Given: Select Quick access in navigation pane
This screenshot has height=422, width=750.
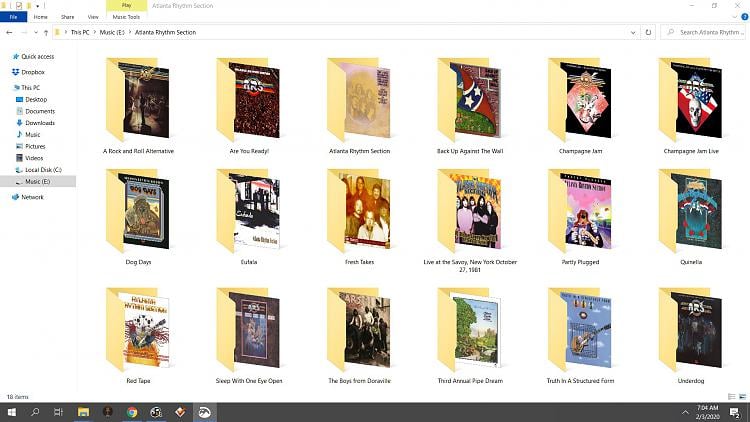Looking at the screenshot, I should click(37, 56).
